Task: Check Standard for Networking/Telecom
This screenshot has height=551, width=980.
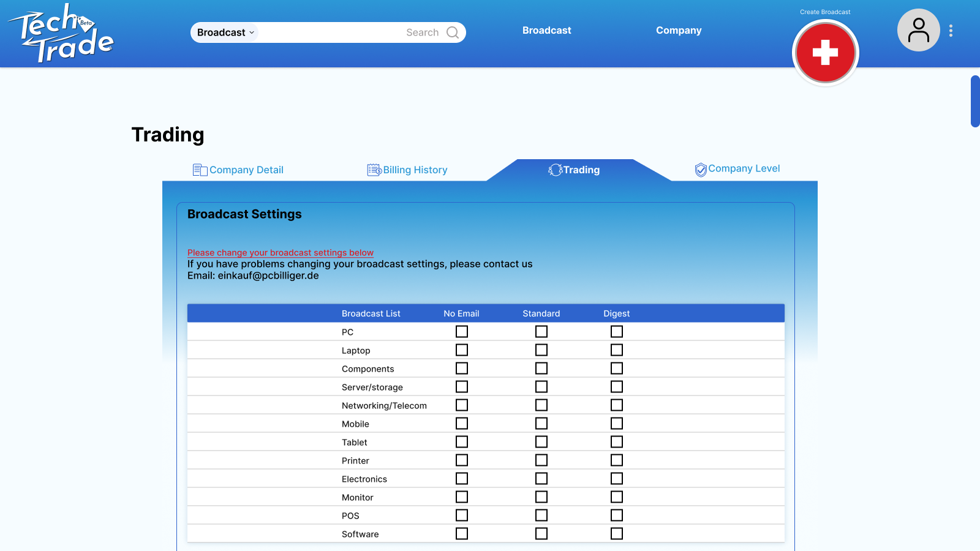Action: (541, 405)
